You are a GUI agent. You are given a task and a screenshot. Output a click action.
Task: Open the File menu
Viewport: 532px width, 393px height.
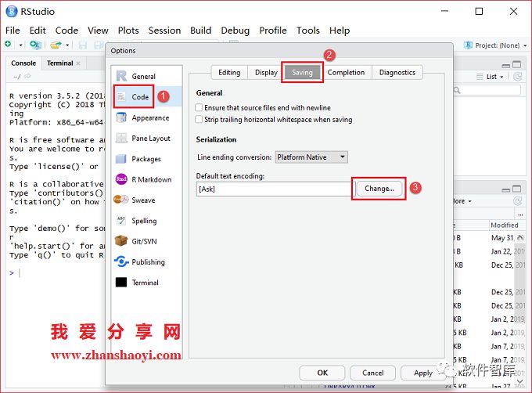coord(13,31)
